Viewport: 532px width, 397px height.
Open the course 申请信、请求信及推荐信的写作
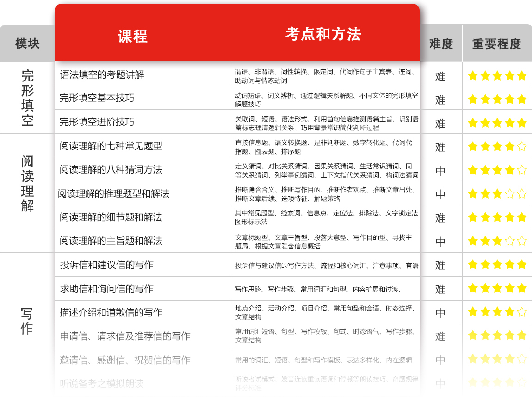(125, 336)
